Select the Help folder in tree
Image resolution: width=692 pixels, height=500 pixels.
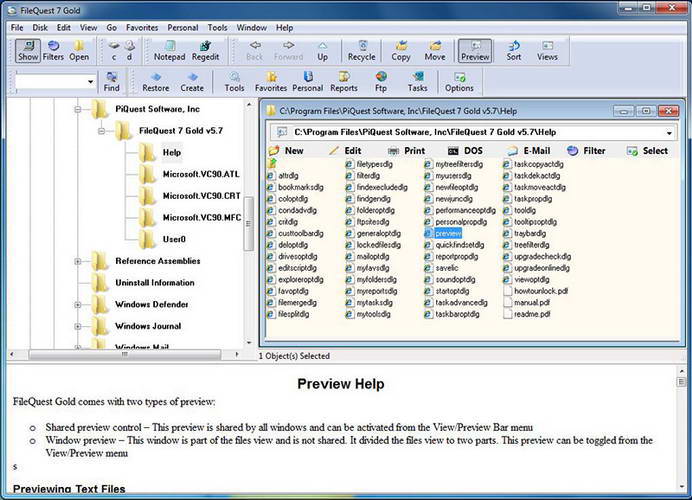172,153
